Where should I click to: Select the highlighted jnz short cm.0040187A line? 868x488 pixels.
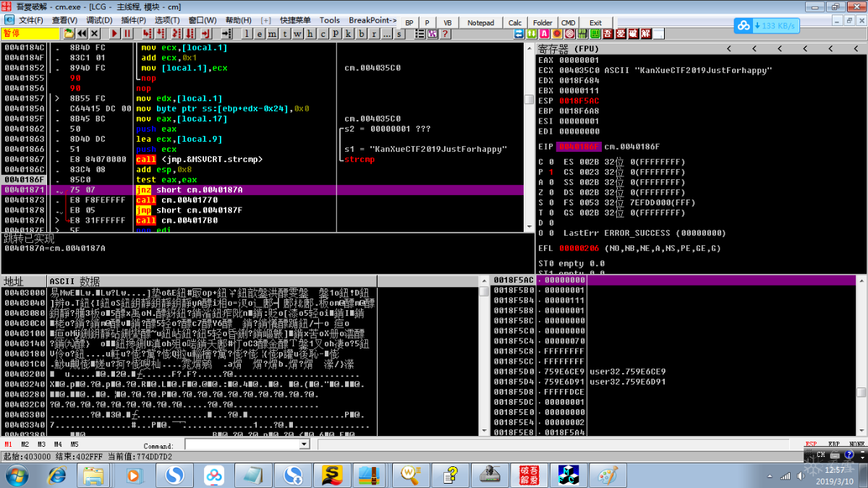(263, 189)
